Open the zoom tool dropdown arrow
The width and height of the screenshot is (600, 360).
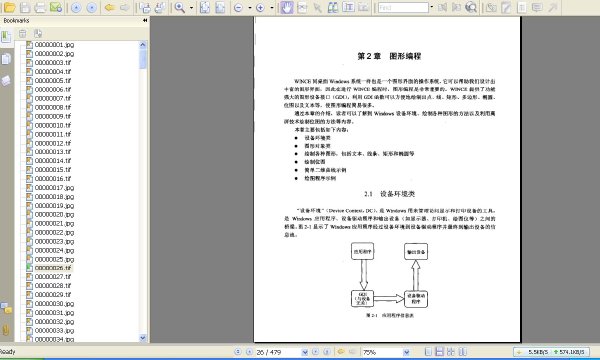(x=191, y=8)
